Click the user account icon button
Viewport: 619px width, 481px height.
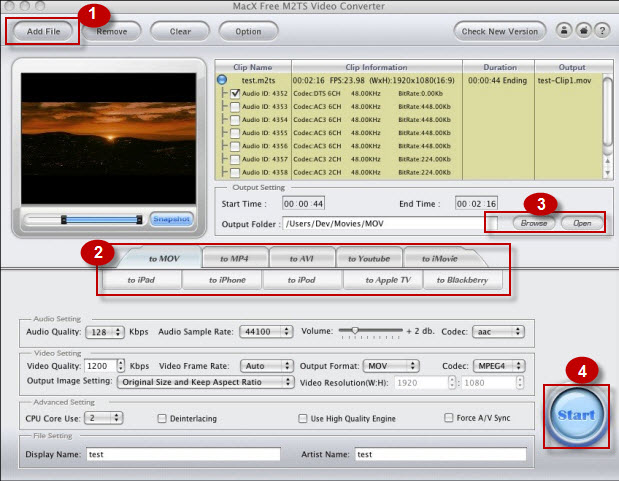[x=564, y=30]
